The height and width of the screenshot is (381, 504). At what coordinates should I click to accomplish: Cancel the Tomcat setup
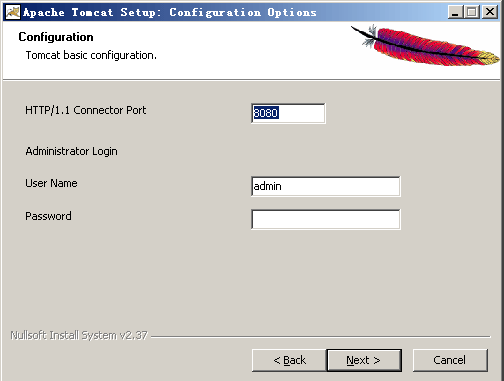(x=450, y=360)
